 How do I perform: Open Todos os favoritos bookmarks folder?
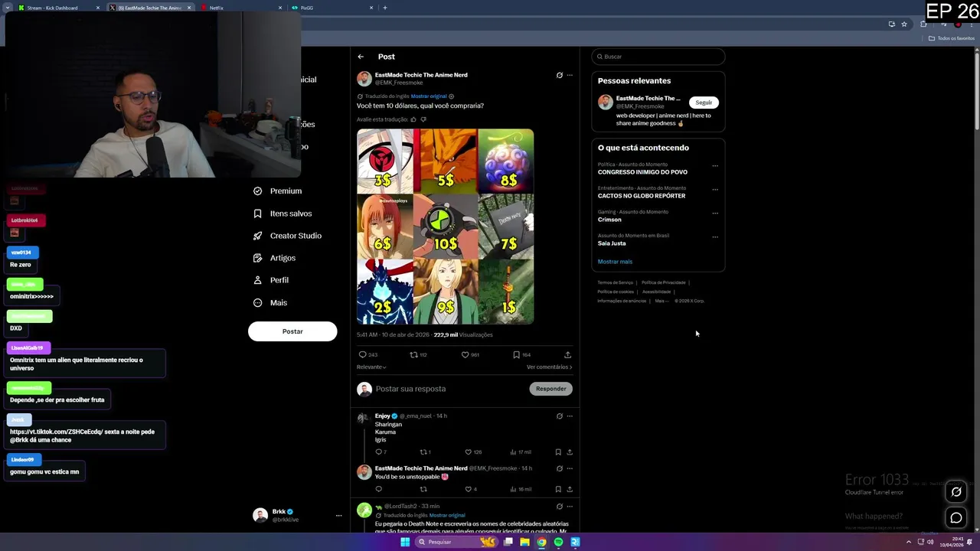951,38
